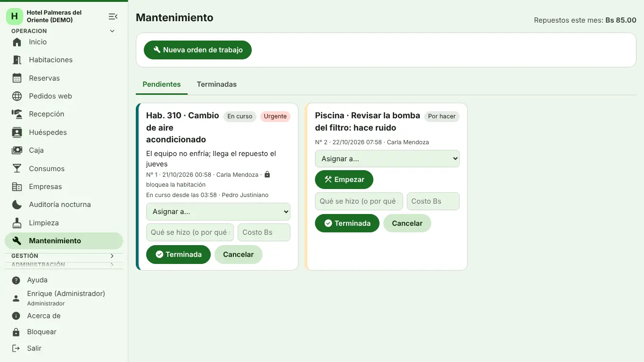The height and width of the screenshot is (362, 644).
Task: Open the Asignar a dropdown for Piscina
Action: (x=387, y=159)
